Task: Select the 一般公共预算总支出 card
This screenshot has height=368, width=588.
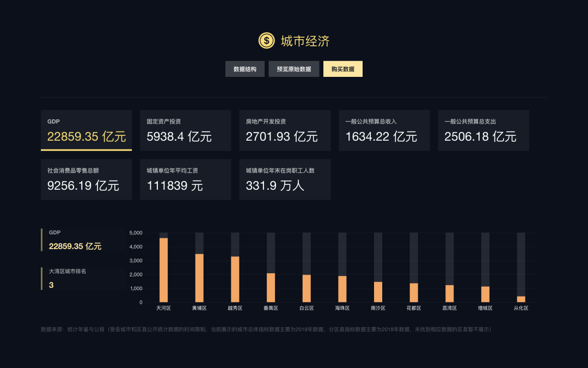Action: [484, 131]
